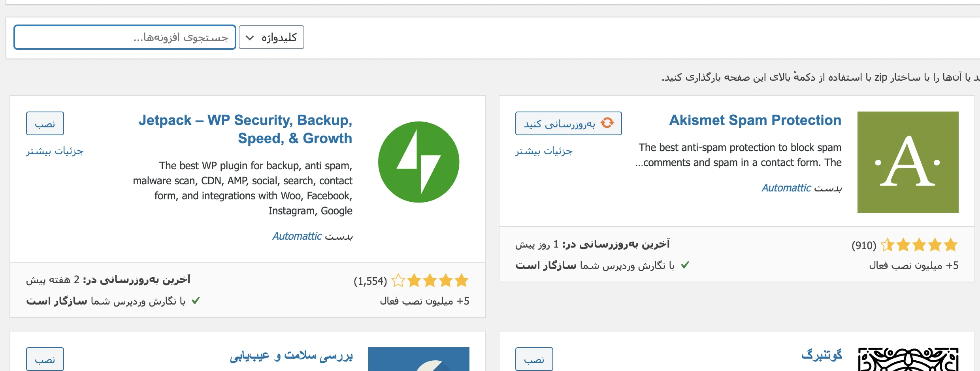
Task: Click Akismet description 'The best anti-spam protection'
Action: pos(739,155)
